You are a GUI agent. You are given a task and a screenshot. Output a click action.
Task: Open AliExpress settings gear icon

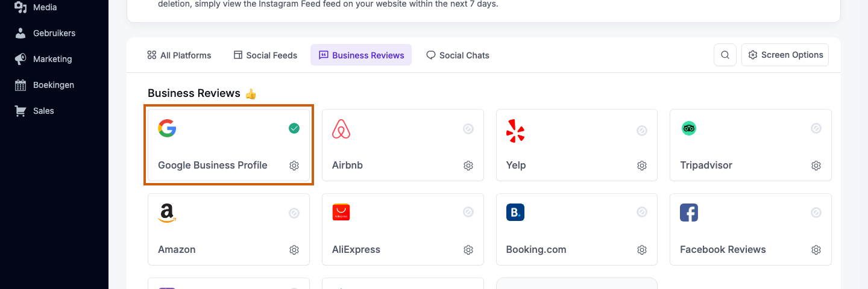468,250
